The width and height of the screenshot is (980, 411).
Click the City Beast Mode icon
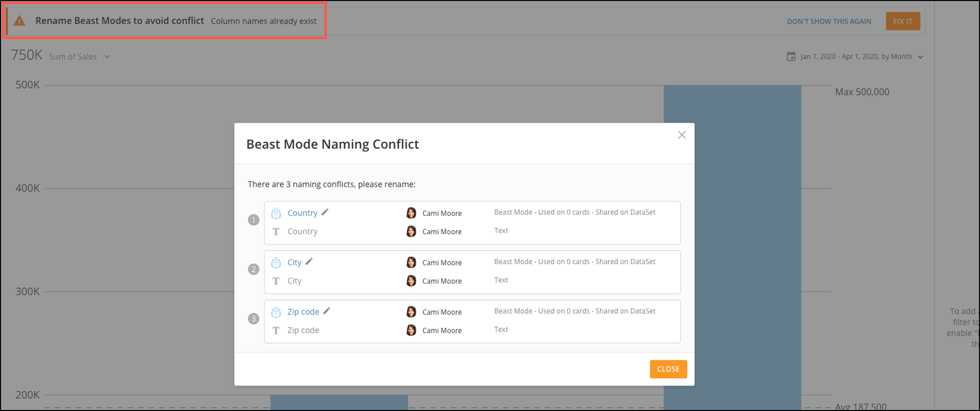tap(276, 262)
